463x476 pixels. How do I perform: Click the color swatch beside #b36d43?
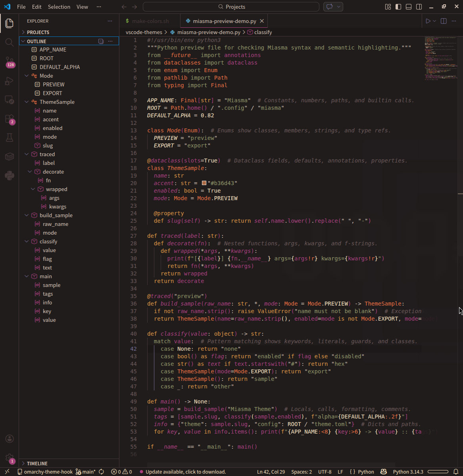pyautogui.click(x=204, y=183)
